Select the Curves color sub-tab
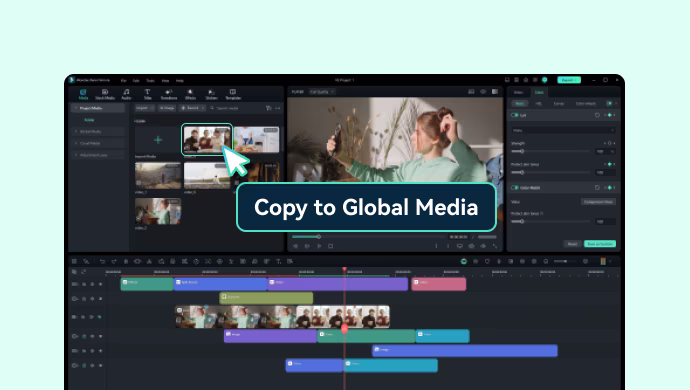Image resolution: width=690 pixels, height=390 pixels. [559, 103]
